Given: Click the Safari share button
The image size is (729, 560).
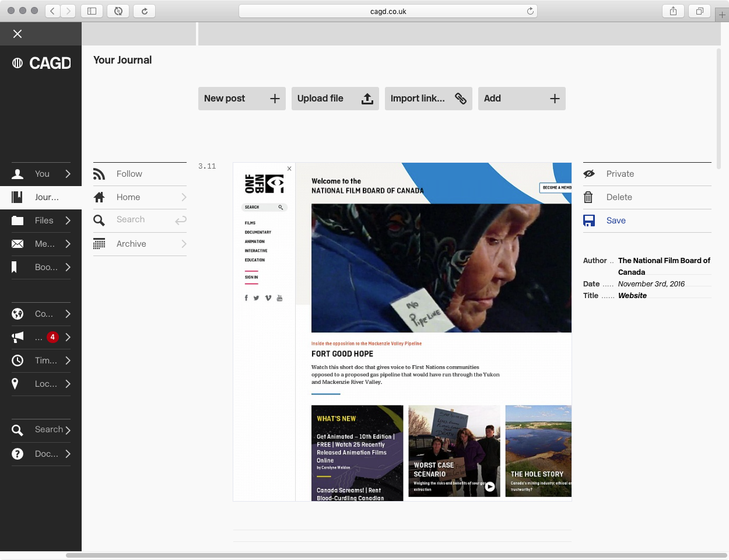Looking at the screenshot, I should pos(673,11).
